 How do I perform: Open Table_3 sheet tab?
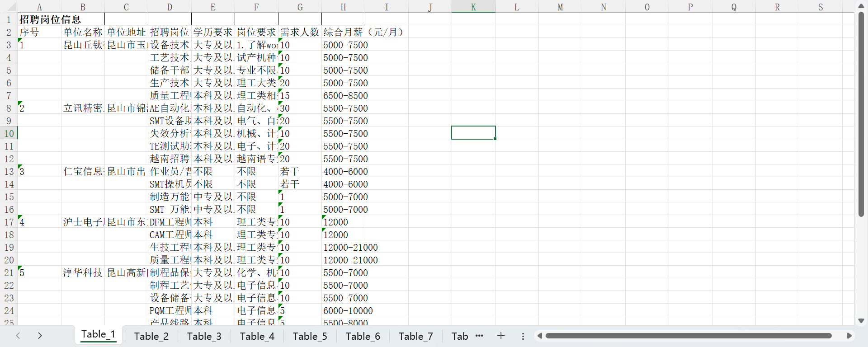(x=204, y=336)
